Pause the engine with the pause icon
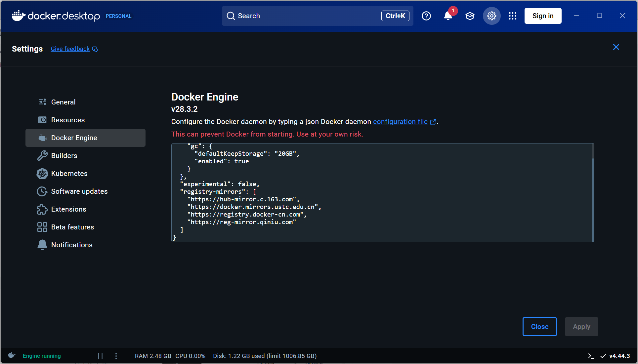Image resolution: width=638 pixels, height=364 pixels. [100, 356]
